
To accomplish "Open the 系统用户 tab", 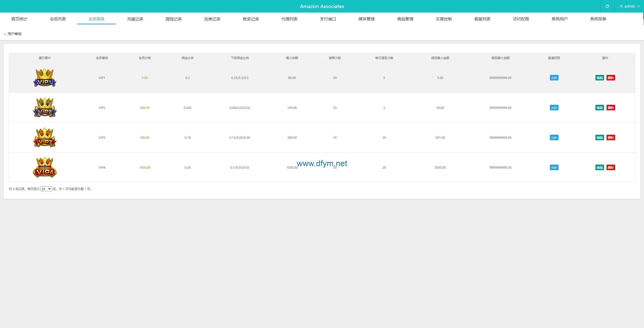I will tap(560, 19).
